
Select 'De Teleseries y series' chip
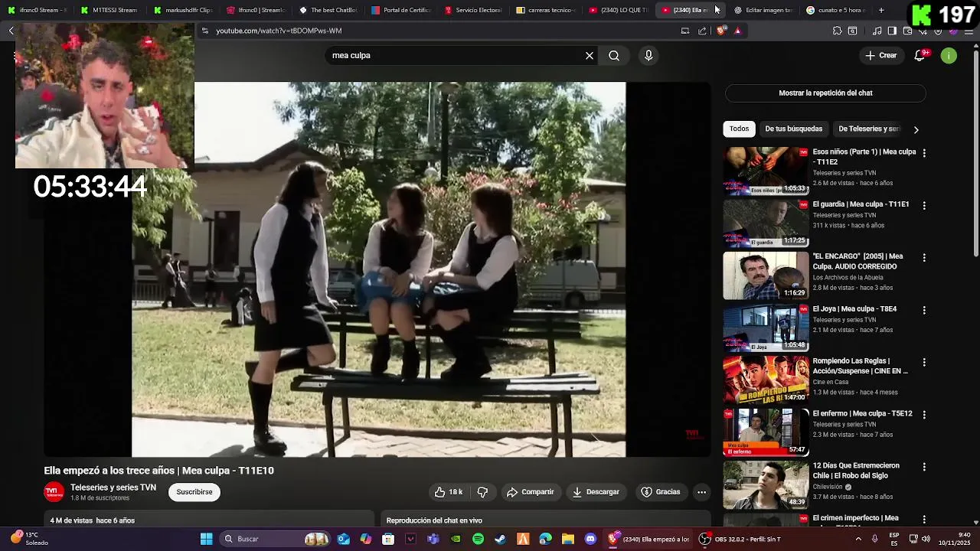click(x=869, y=129)
